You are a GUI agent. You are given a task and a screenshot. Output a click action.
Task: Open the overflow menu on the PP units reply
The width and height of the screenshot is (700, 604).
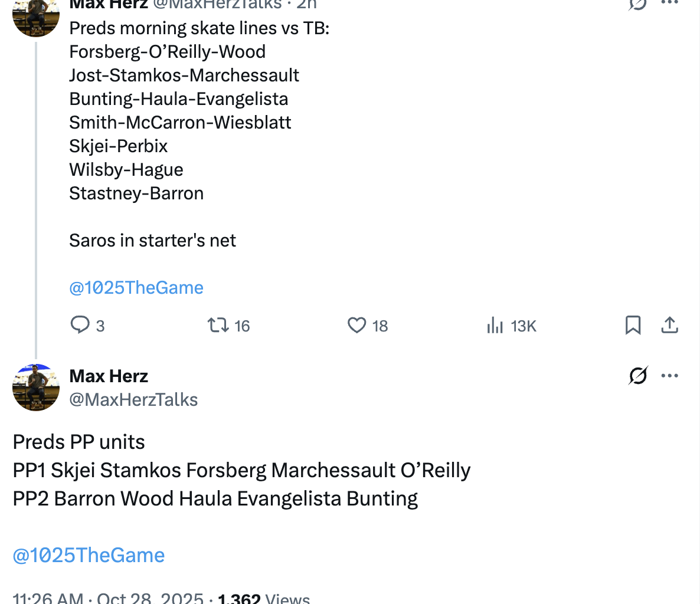pos(671,375)
